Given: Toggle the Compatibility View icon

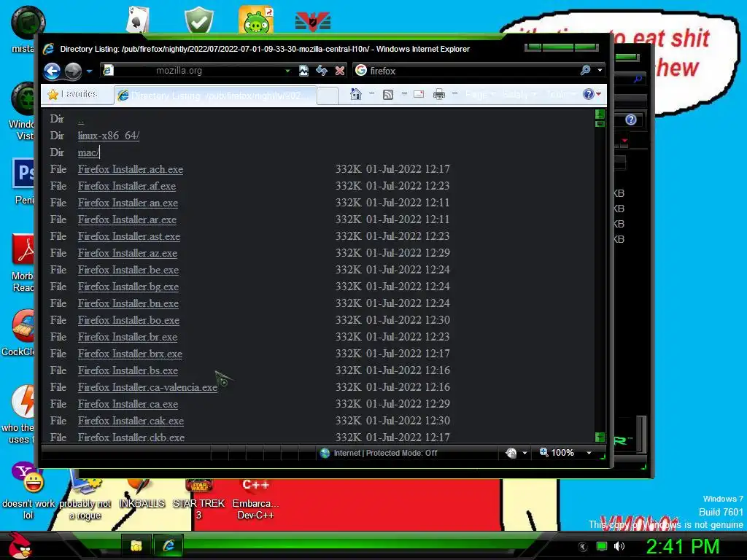Looking at the screenshot, I should [x=303, y=71].
